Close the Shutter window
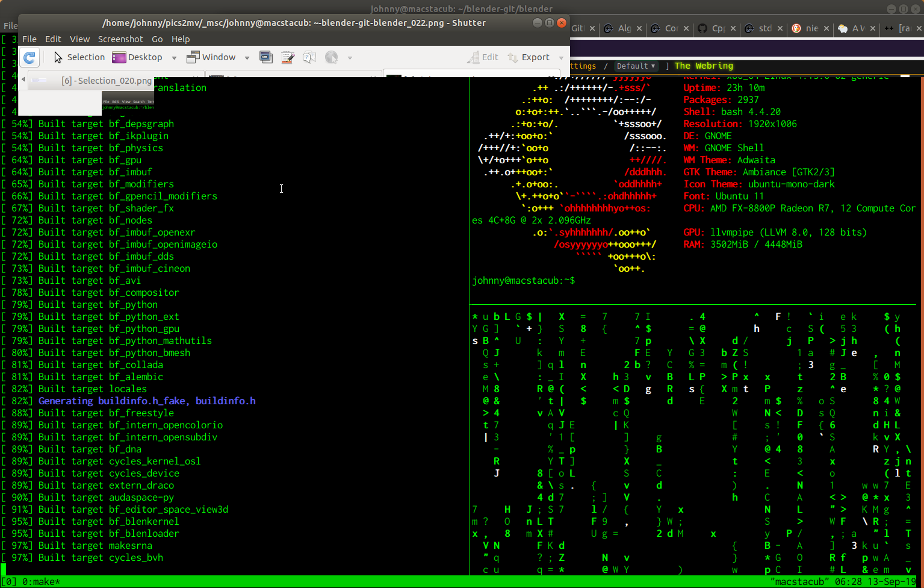This screenshot has height=588, width=924. (562, 23)
